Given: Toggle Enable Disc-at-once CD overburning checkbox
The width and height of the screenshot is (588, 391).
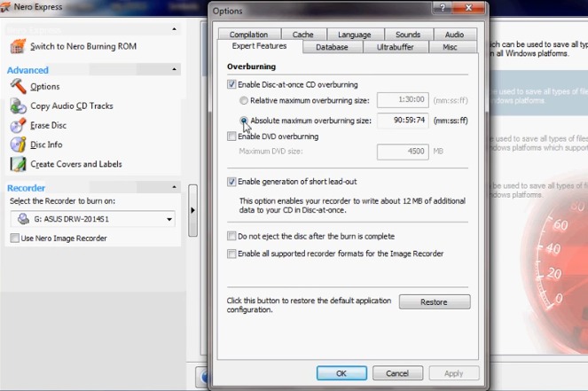Looking at the screenshot, I should [x=231, y=84].
